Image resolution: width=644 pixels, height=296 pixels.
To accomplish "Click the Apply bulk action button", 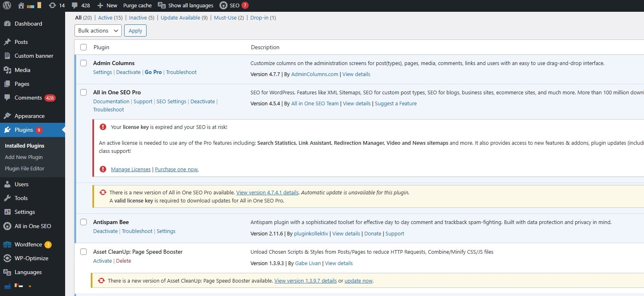I will [135, 30].
